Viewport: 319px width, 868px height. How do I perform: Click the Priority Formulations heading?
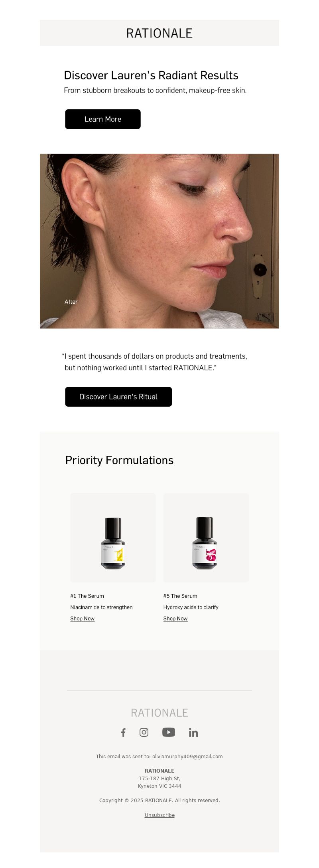(x=119, y=460)
